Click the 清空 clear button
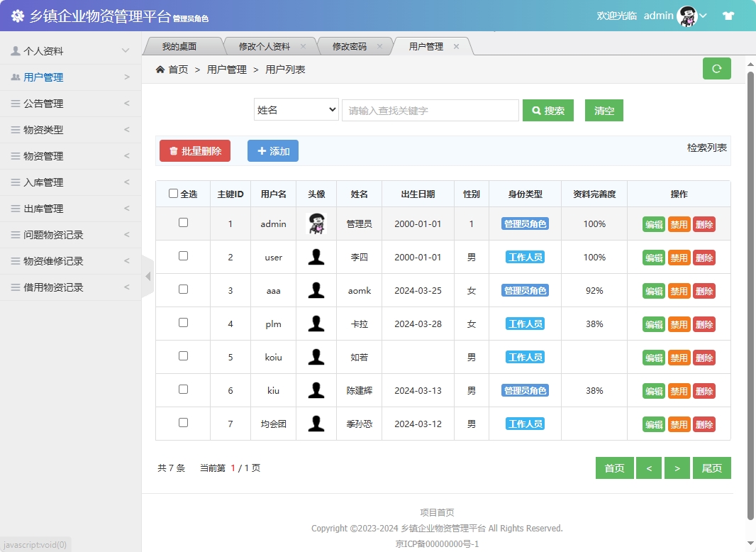This screenshot has height=552, width=756. [604, 111]
